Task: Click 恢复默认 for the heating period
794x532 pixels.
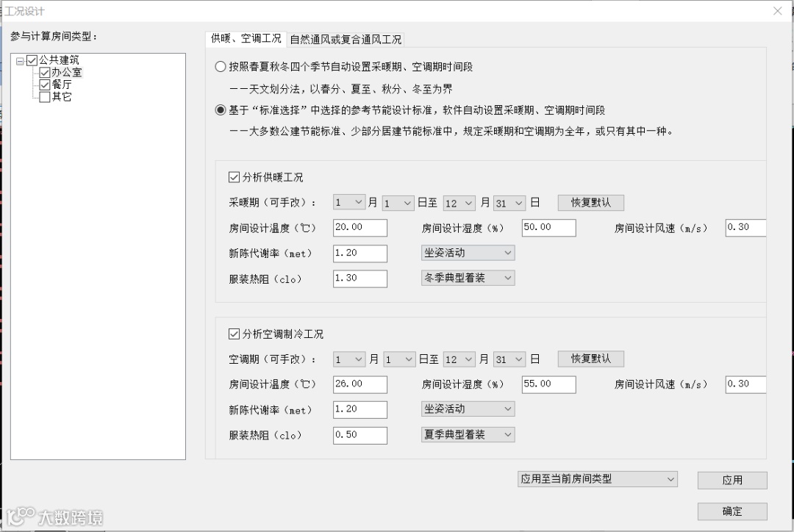Action: (590, 201)
